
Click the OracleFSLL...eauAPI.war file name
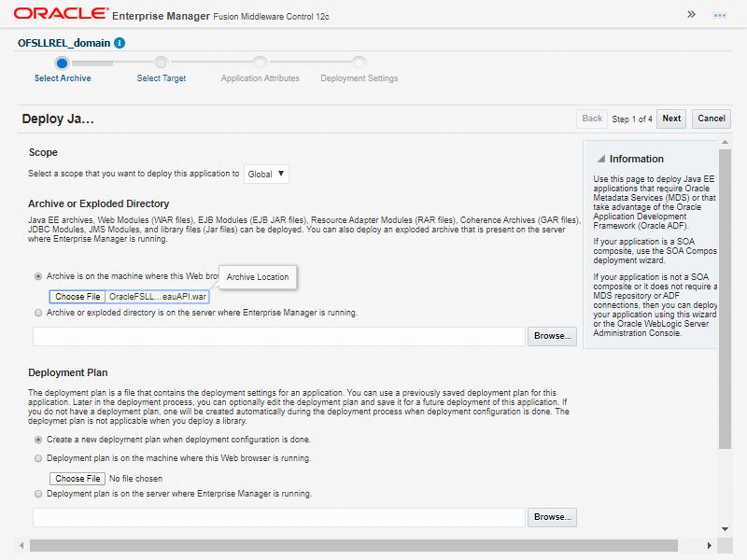157,297
